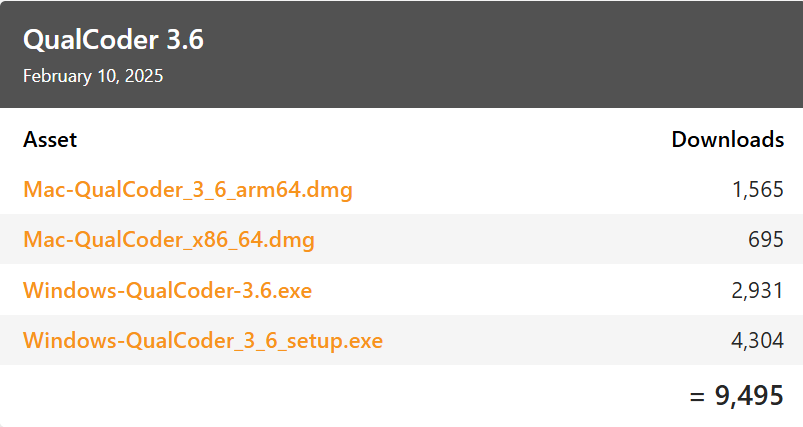Select the February 10, 2025 release date
Viewport: 803px width, 427px height.
[x=93, y=76]
